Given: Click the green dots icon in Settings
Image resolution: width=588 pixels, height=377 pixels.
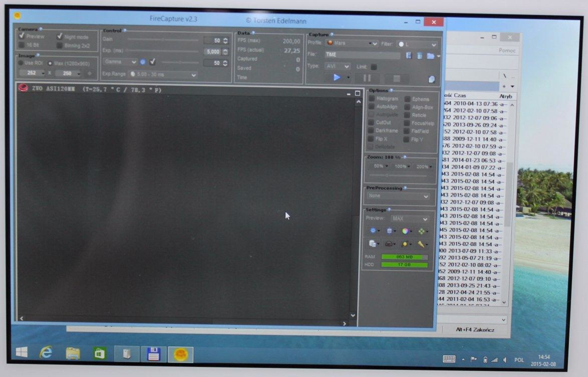Looking at the screenshot, I should click(x=421, y=231).
